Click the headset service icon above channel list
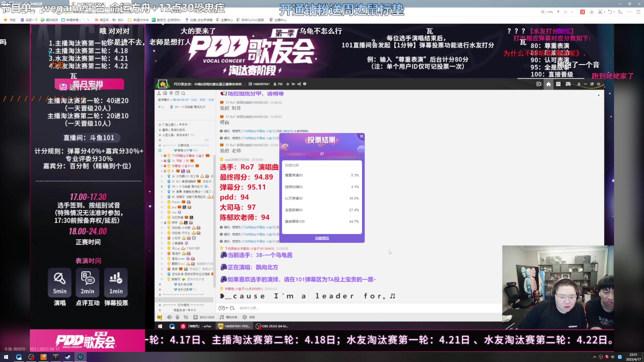 pos(165,93)
